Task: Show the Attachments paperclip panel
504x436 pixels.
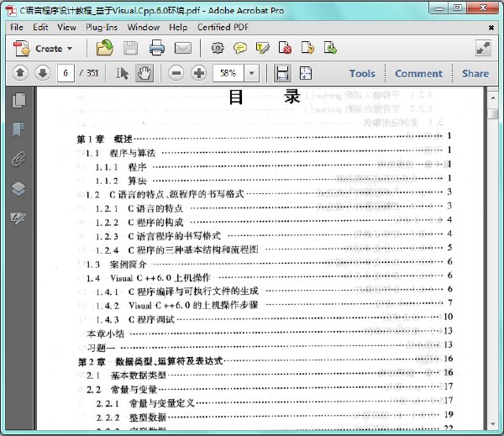Action: point(18,159)
